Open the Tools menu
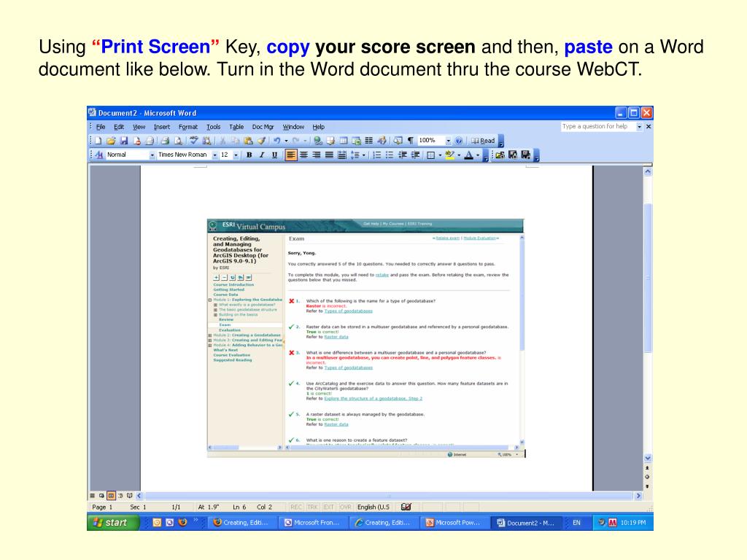 coord(214,127)
